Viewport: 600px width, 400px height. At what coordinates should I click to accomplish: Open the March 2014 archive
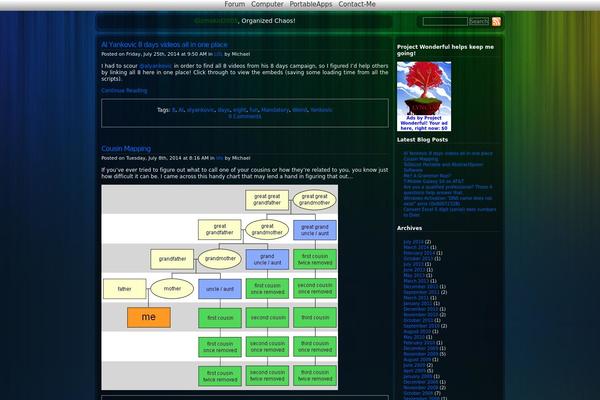(416, 248)
